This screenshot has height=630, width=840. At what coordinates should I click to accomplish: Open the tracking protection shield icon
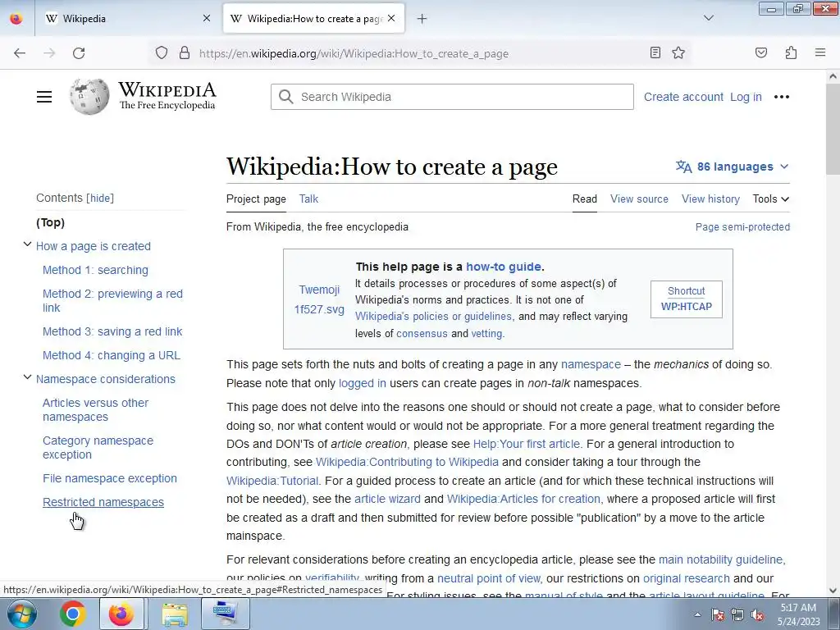coord(162,53)
